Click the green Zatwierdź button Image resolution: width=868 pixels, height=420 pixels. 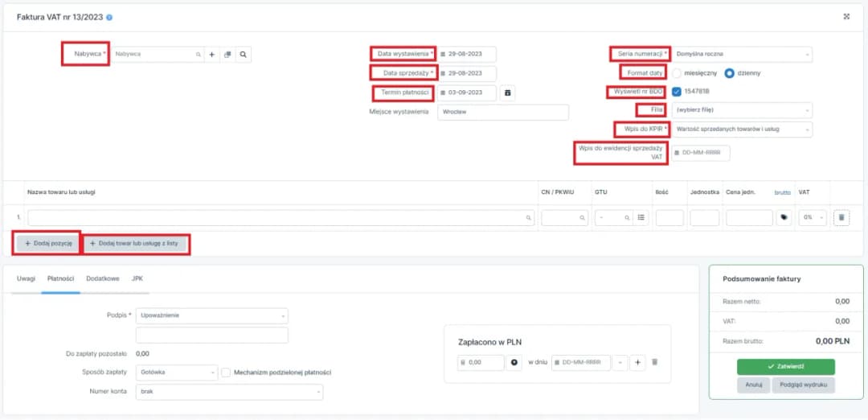785,366
